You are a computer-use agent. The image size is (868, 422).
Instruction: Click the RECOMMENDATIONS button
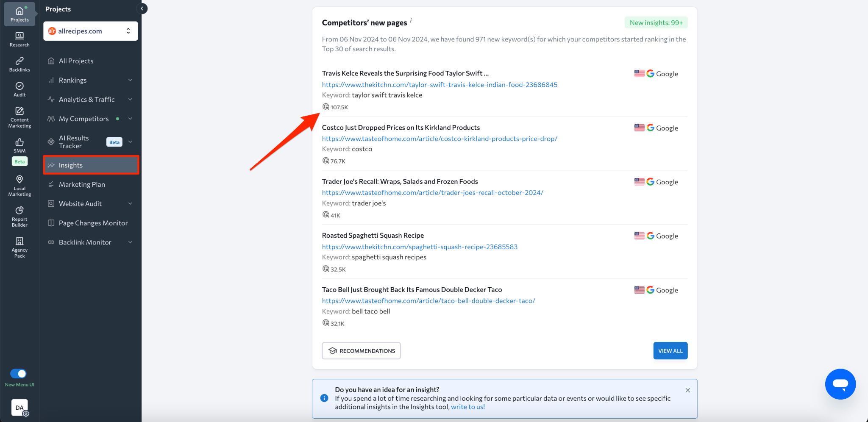click(361, 351)
